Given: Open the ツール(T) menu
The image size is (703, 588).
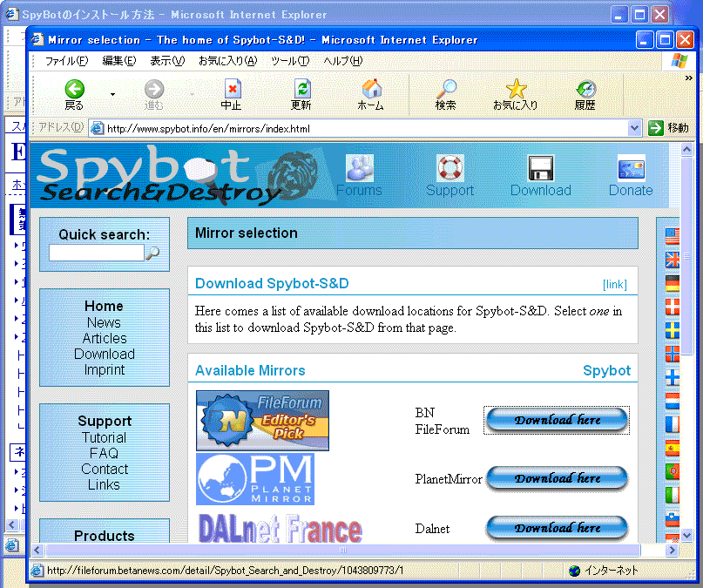Looking at the screenshot, I should pyautogui.click(x=290, y=60).
